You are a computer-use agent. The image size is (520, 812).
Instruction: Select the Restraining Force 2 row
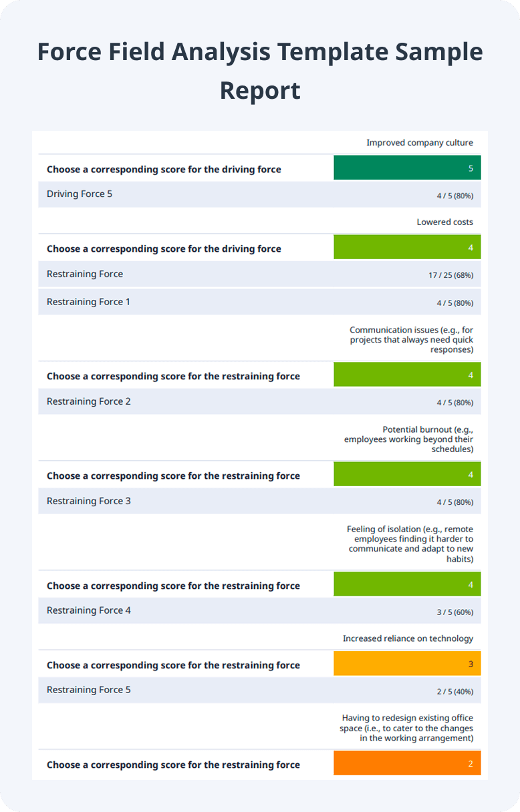[x=259, y=401]
